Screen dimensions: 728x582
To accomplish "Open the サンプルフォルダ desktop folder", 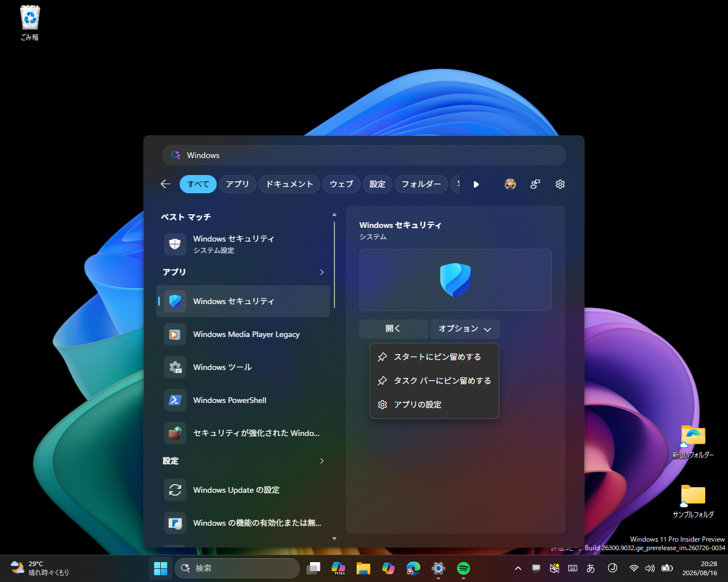I will (693, 501).
